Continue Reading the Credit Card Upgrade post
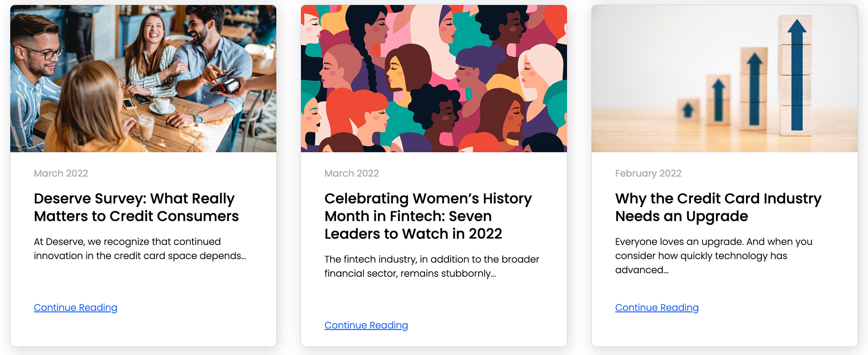Image resolution: width=868 pixels, height=355 pixels. pos(656,308)
